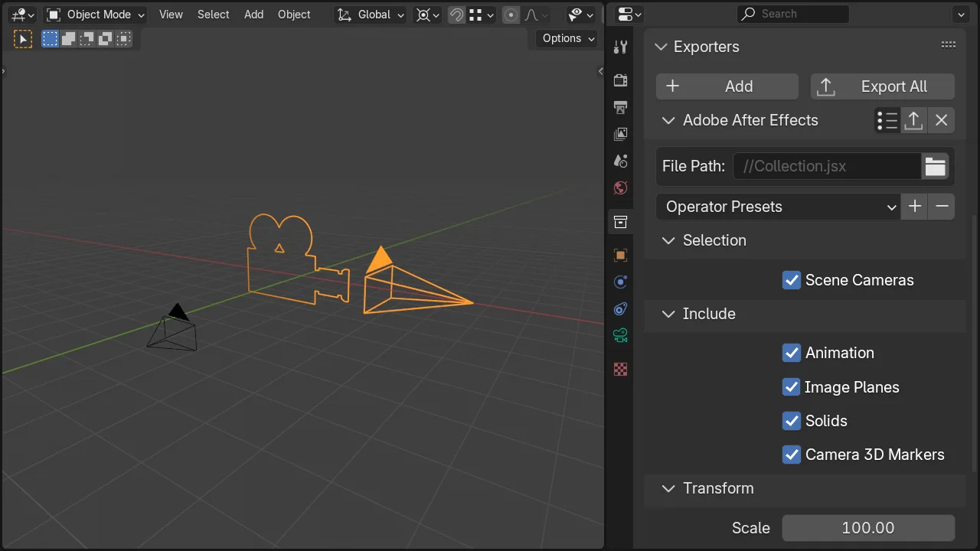The height and width of the screenshot is (551, 980).
Task: Open the Operator Presets dropdown
Action: [x=778, y=207]
